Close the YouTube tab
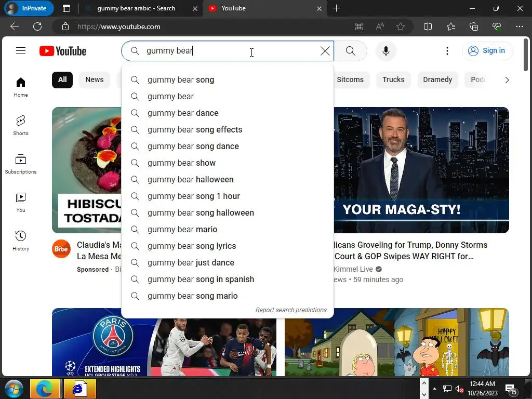Image resolution: width=532 pixels, height=399 pixels. pyautogui.click(x=319, y=8)
